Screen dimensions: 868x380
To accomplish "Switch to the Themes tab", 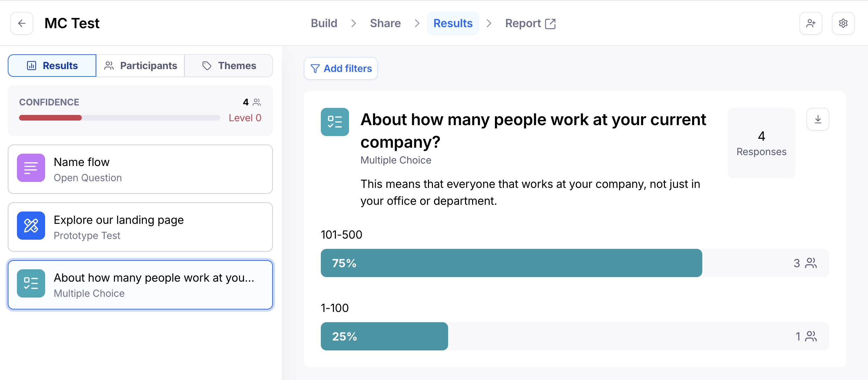I will (228, 66).
